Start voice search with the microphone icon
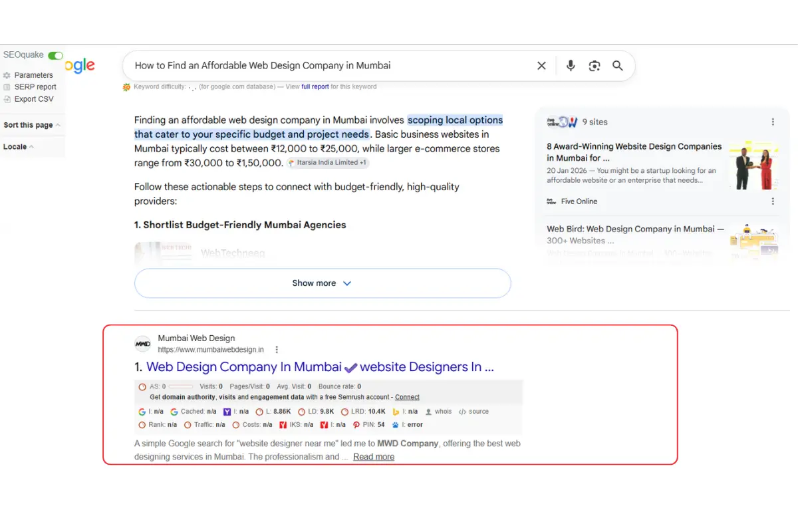This screenshot has width=798, height=532. click(x=571, y=66)
